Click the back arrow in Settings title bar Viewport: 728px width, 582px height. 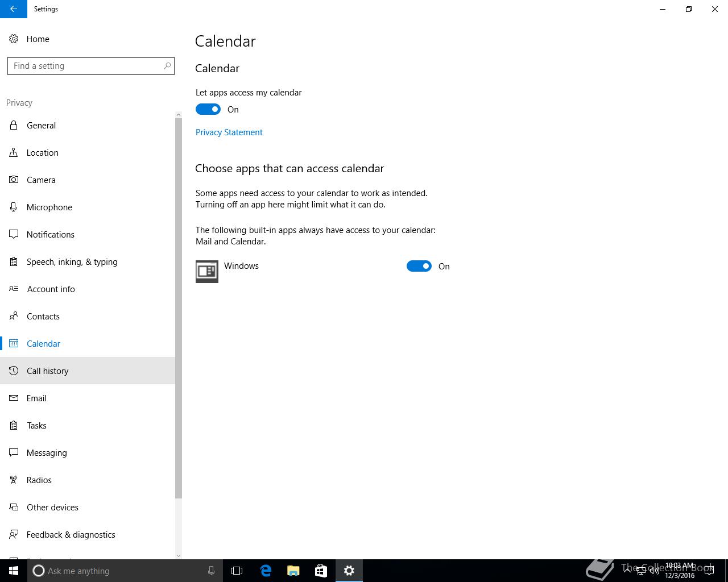click(14, 9)
